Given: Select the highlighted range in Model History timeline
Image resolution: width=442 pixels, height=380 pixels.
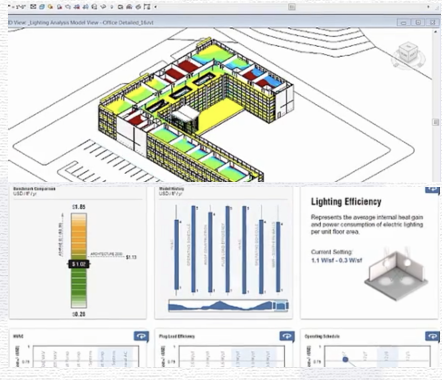Looking at the screenshot, I should point(281,305).
